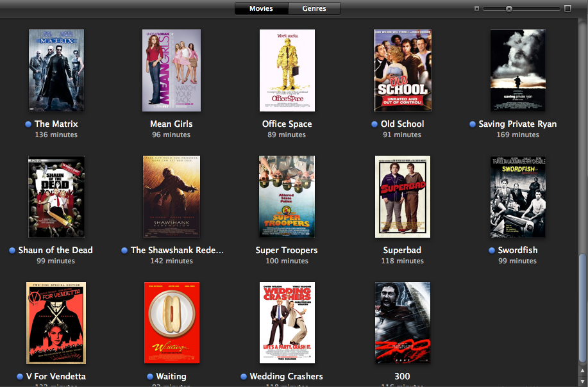Click the blue unwatched dot beside Waiting

[x=150, y=377]
